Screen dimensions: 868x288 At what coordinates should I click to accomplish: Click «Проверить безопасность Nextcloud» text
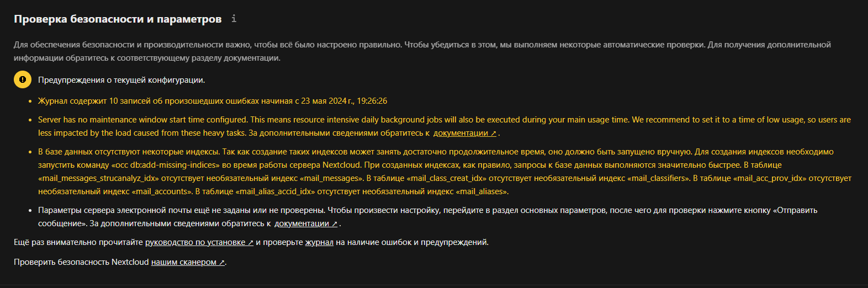click(x=81, y=262)
